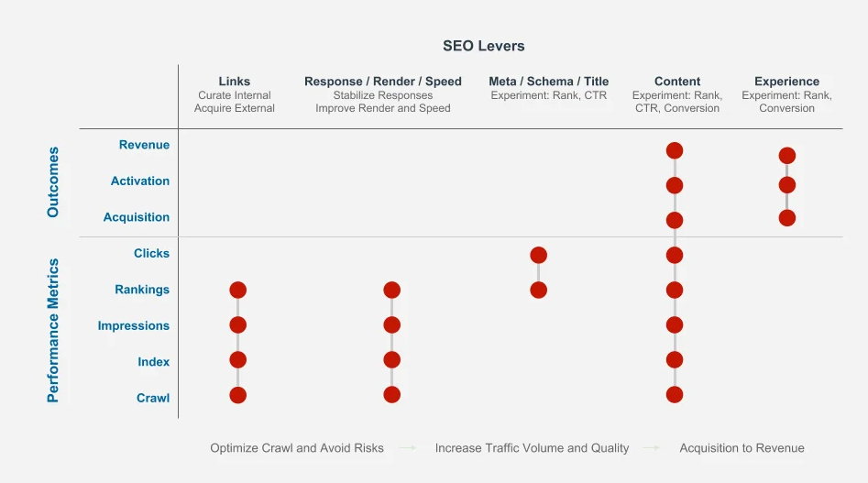Select the Response/Render/Speed Index red dot

[391, 359]
